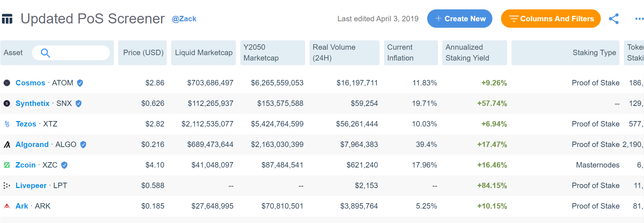Image resolution: width=644 pixels, height=223 pixels.
Task: Click Tezos liquid marketcap $2,112,535,077
Action: pyautogui.click(x=207, y=124)
